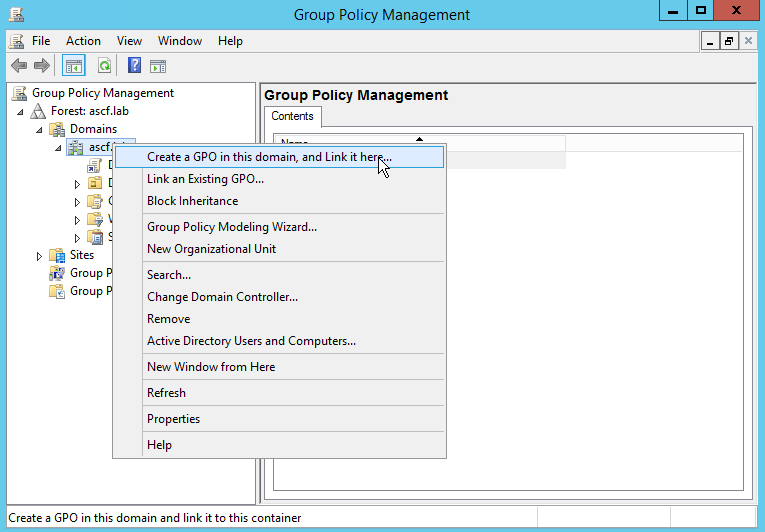Image resolution: width=765 pixels, height=532 pixels.
Task: Open the Help question-mark toolbar icon
Action: [x=134, y=65]
